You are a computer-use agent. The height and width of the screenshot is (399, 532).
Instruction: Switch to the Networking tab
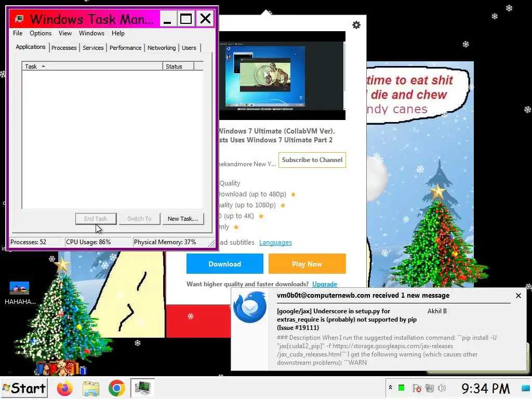(x=162, y=48)
